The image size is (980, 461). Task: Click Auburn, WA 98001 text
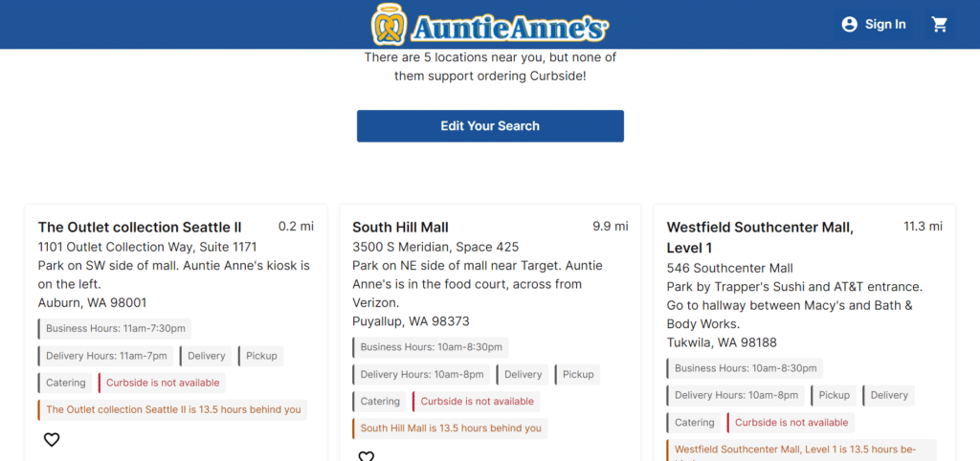click(93, 303)
